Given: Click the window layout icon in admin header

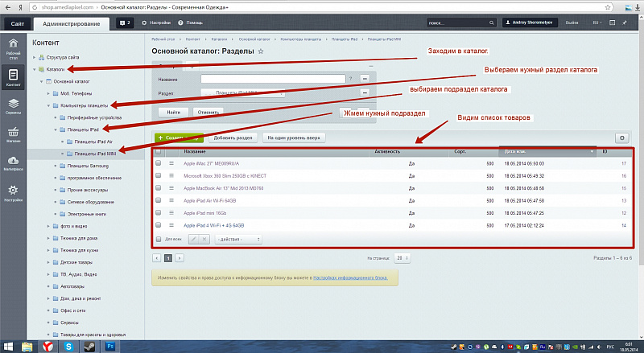Looking at the screenshot, I should (612, 23).
